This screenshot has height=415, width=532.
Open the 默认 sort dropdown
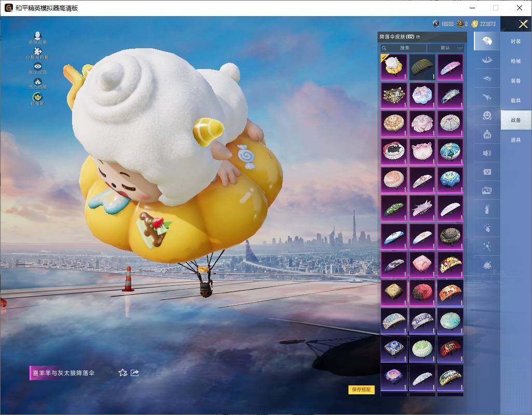[446, 48]
